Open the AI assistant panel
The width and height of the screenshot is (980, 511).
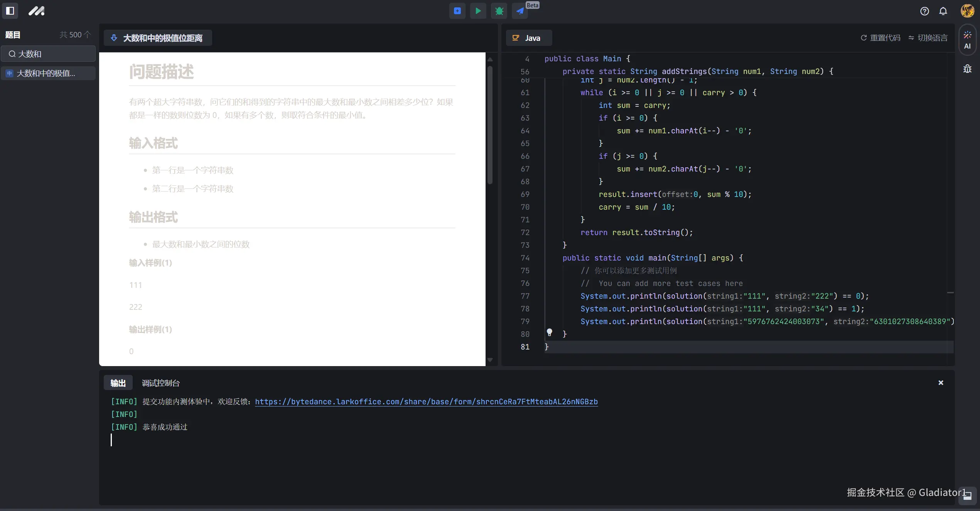967,40
